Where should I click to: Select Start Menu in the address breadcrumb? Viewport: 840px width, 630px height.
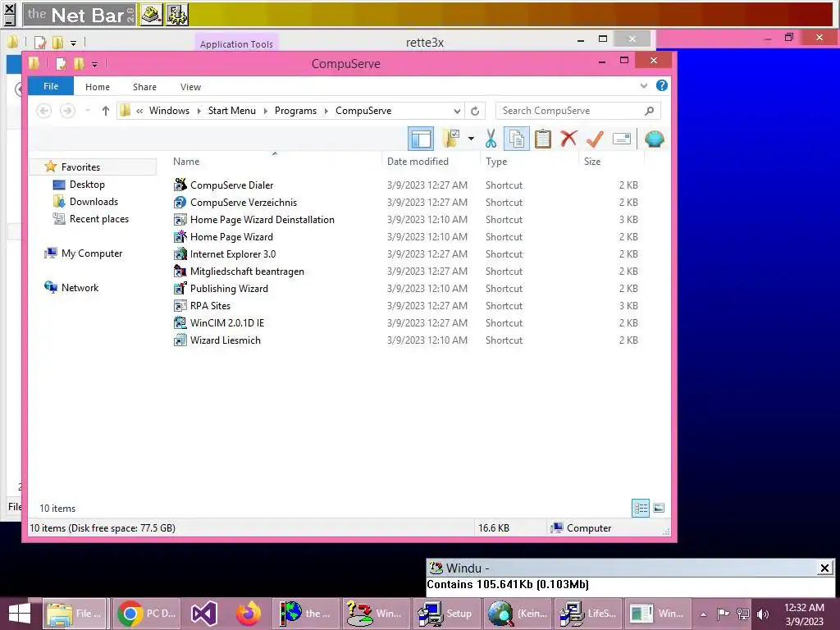[232, 111]
